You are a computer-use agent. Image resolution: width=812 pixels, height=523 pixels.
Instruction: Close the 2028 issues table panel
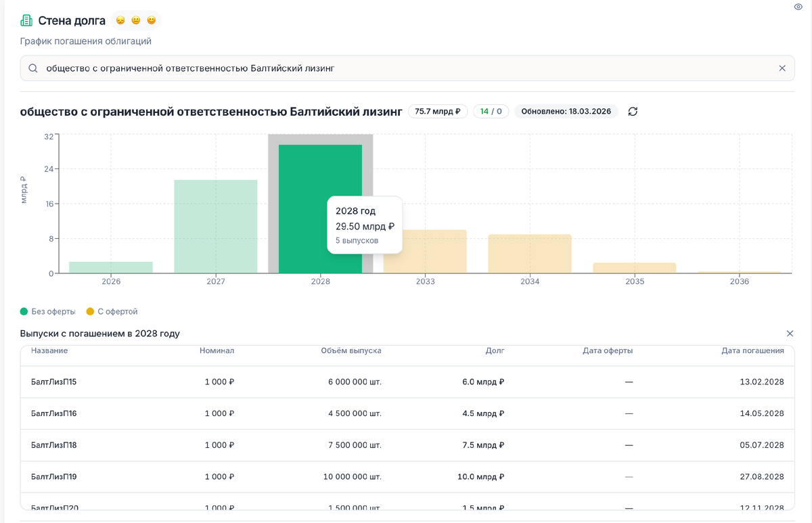pyautogui.click(x=790, y=334)
